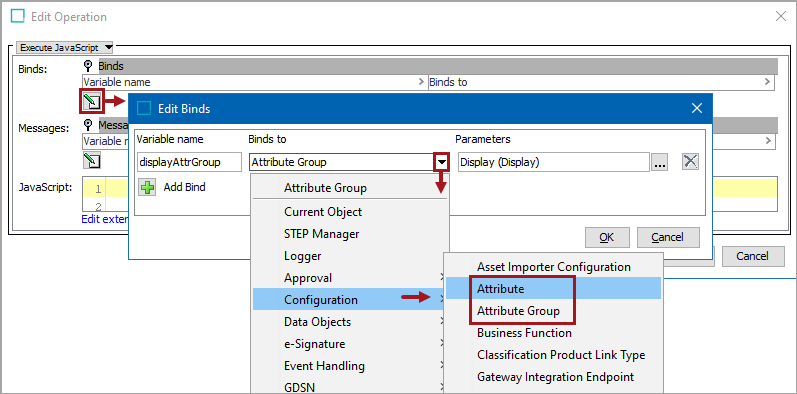Click the Messages pin icon
The height and width of the screenshot is (394, 797).
(x=88, y=125)
